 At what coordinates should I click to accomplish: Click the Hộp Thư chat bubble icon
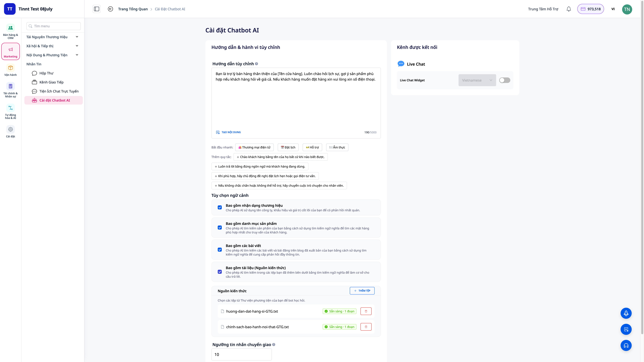pos(34,73)
